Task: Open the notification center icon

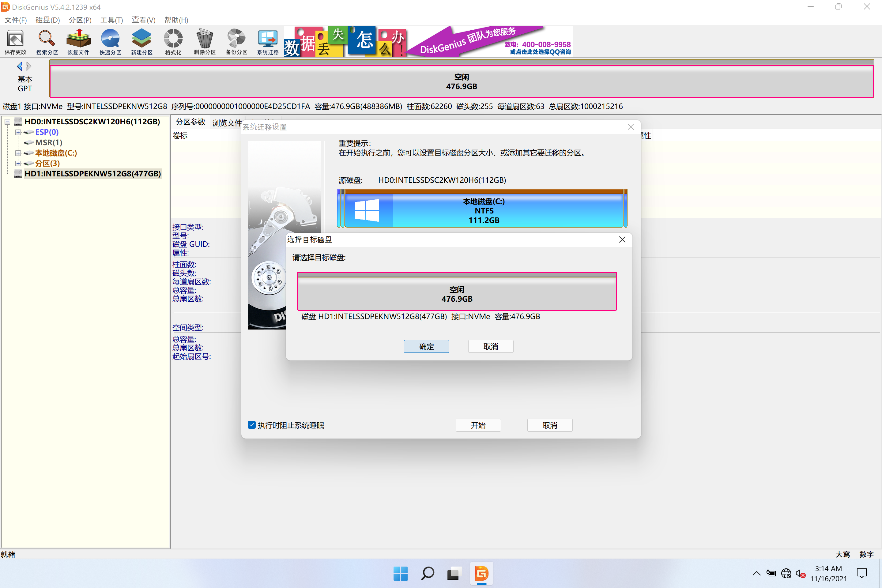Action: pos(862,573)
